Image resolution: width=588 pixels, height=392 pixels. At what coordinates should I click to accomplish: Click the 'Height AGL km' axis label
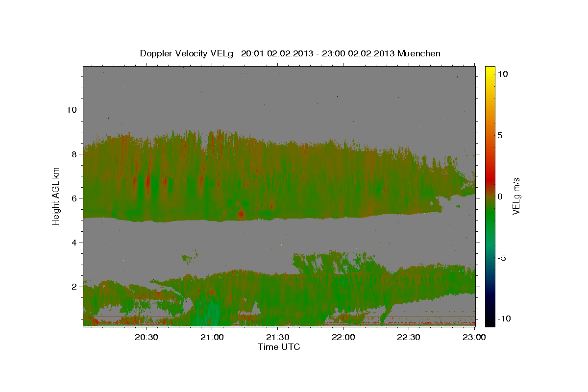[x=56, y=196]
